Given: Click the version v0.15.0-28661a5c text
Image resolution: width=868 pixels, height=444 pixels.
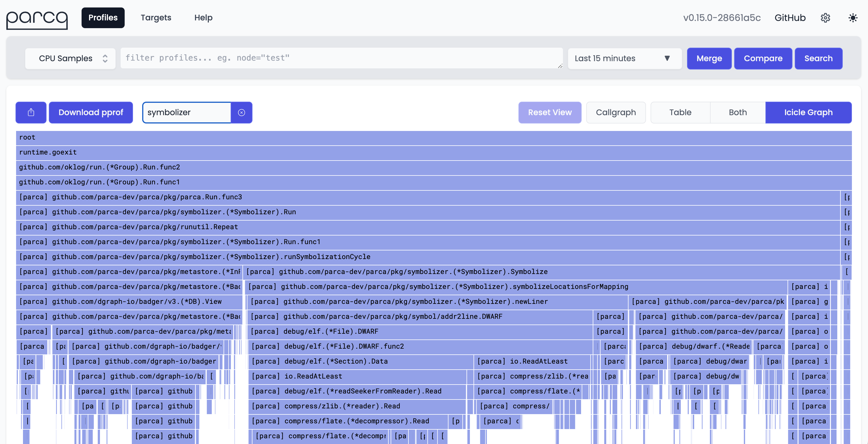Looking at the screenshot, I should (x=722, y=18).
